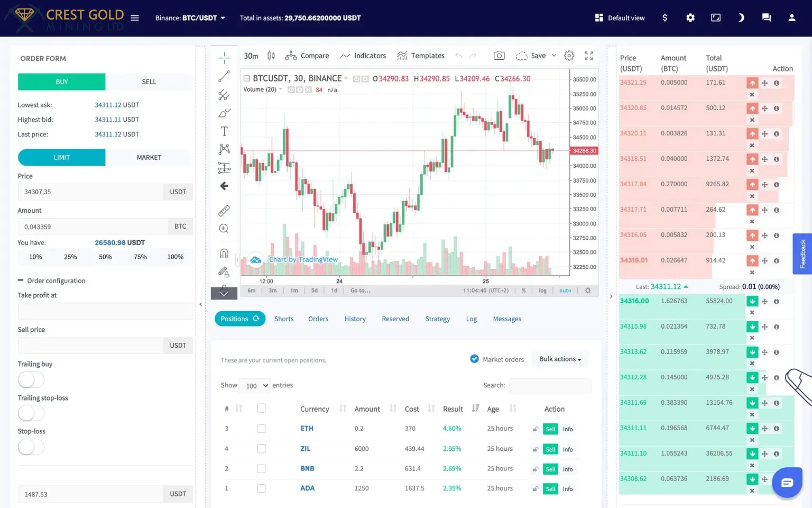The height and width of the screenshot is (508, 812).
Task: Toggle the Stop-loss switch
Action: tap(31, 447)
